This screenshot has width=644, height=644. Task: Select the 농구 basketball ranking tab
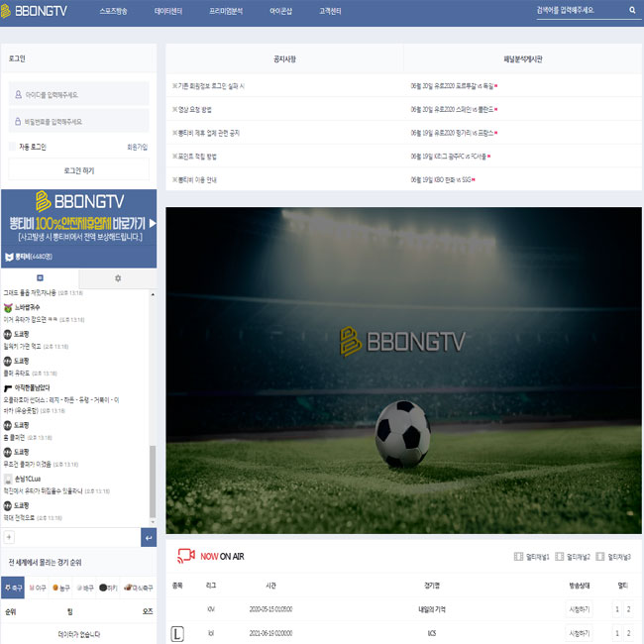[61, 588]
